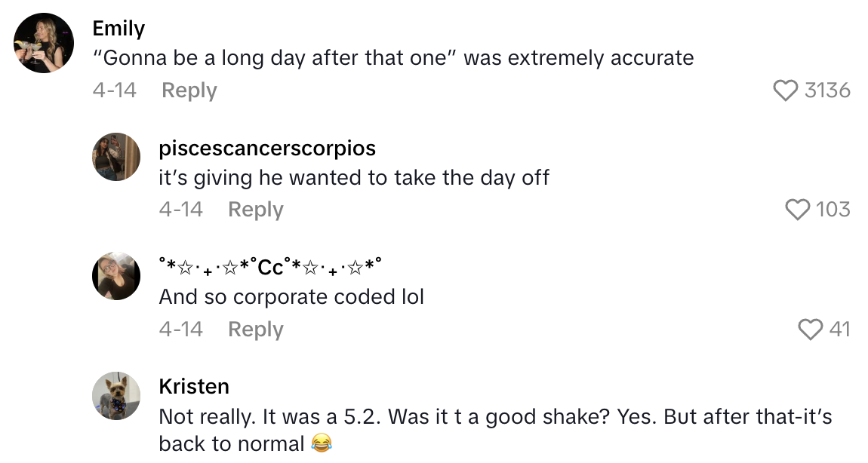Click Kristen's profile picture
The width and height of the screenshot is (868, 463).
tap(116, 395)
